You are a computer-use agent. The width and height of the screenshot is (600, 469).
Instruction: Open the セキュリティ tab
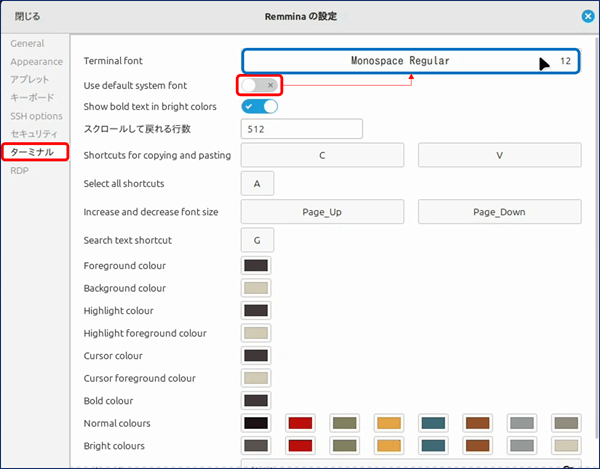coord(34,134)
